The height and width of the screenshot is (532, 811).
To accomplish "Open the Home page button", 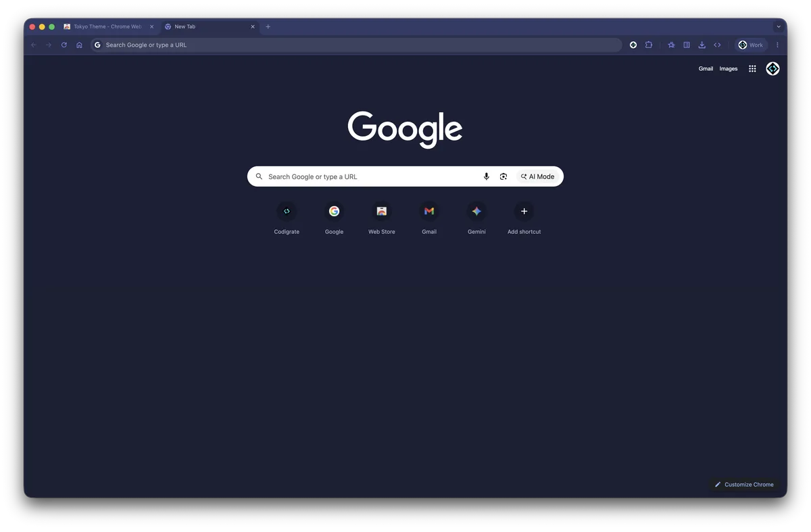I will point(79,45).
